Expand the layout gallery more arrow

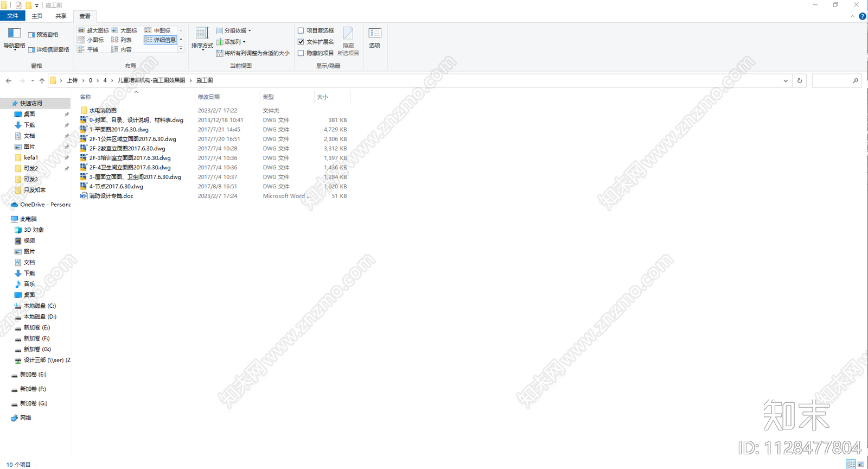(181, 49)
